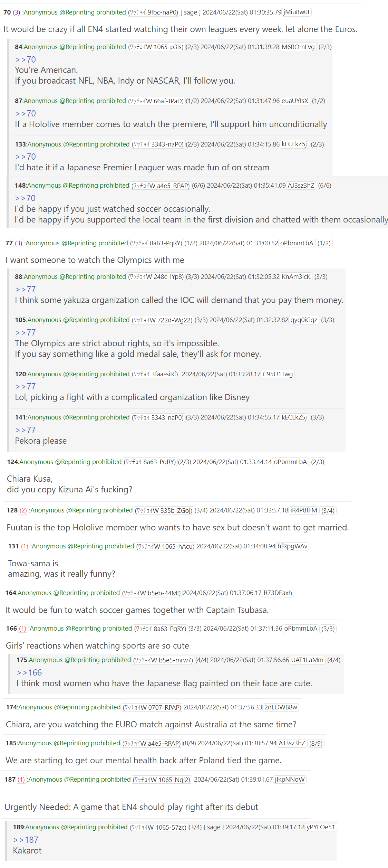Show the (1) reply on post 166
The height and width of the screenshot is (868, 388).
click(23, 629)
